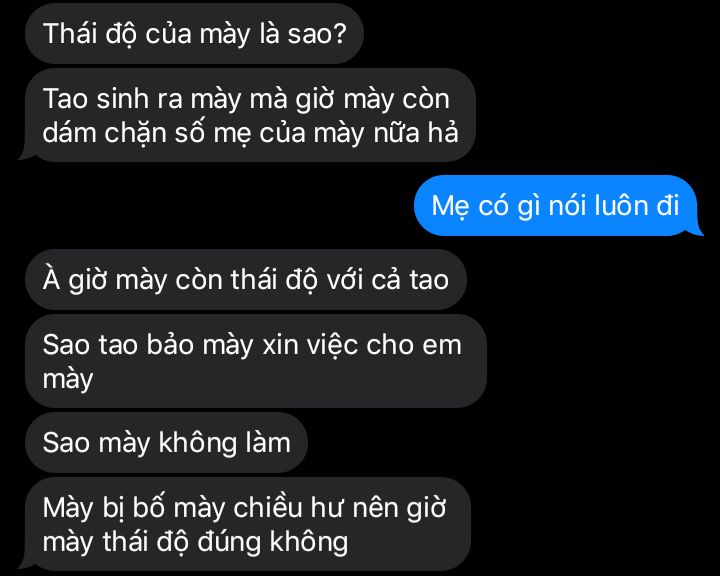720x576 pixels.
Task: Tap the blue sent message "Mẹ có gì nói luôn đi"
Action: [x=558, y=205]
